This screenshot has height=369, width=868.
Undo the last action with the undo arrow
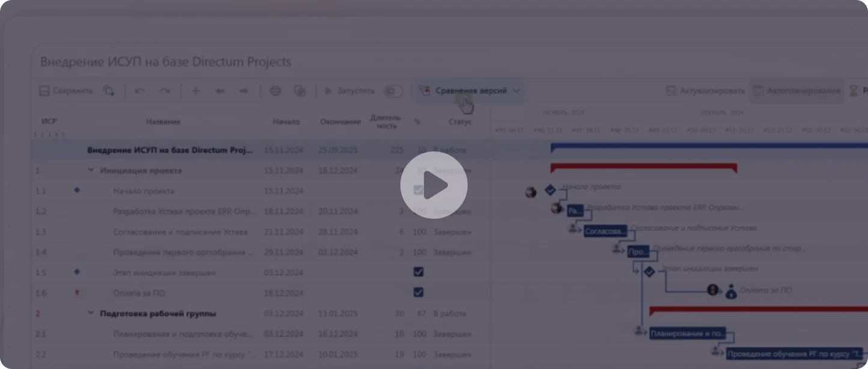click(x=139, y=91)
